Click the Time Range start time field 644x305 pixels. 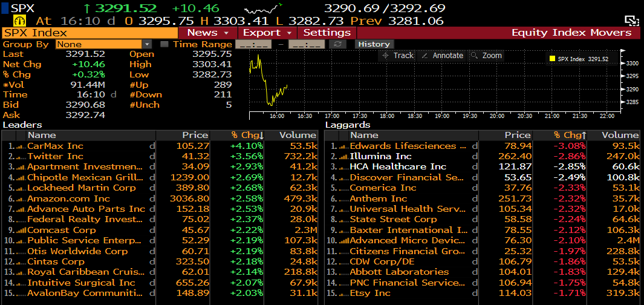[x=253, y=44]
